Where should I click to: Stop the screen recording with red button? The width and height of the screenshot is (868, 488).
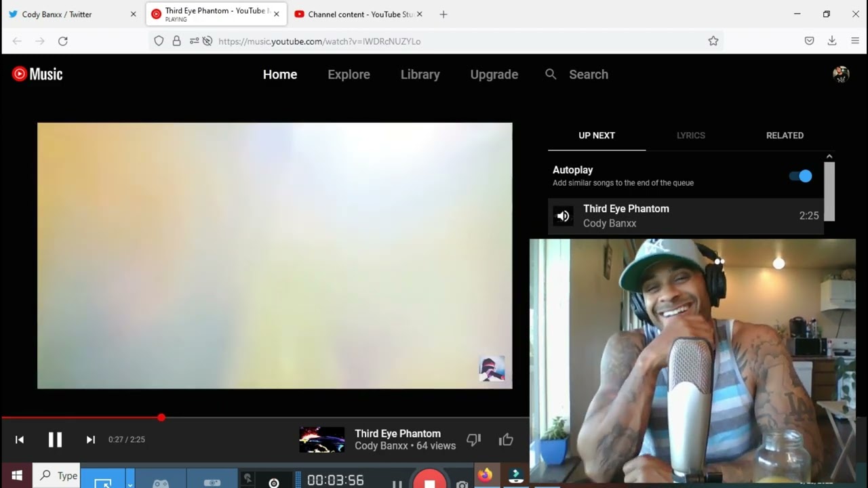point(429,480)
